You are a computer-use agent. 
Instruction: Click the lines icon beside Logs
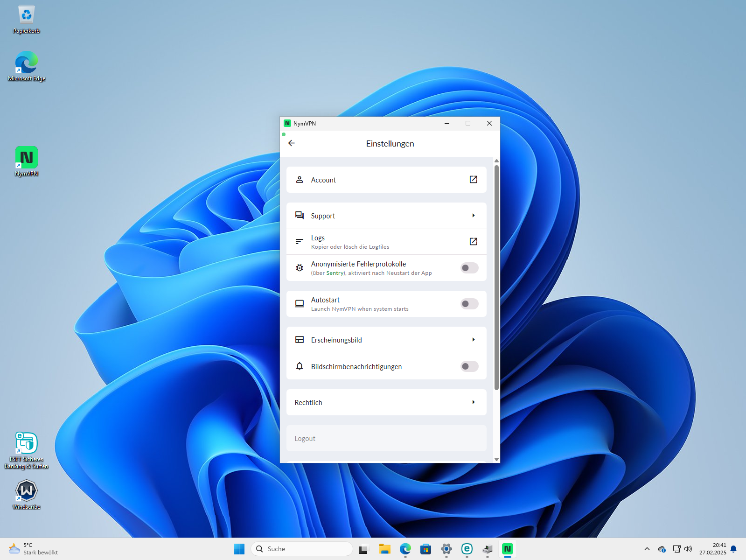pyautogui.click(x=300, y=242)
